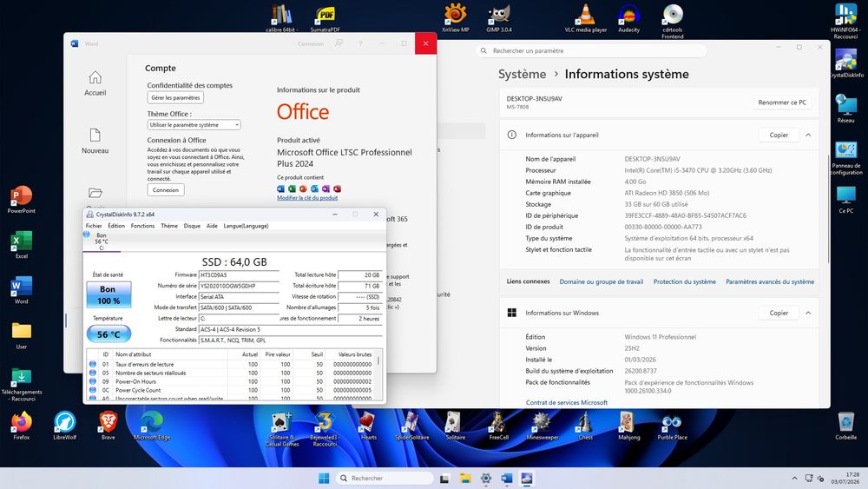
Task: Launch PowerPoint from the desktop
Action: pyautogui.click(x=22, y=200)
